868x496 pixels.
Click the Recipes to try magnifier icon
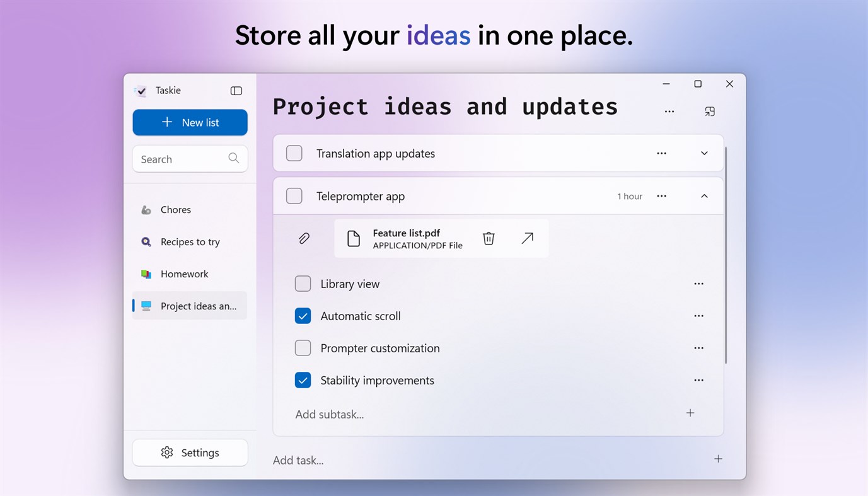(146, 241)
